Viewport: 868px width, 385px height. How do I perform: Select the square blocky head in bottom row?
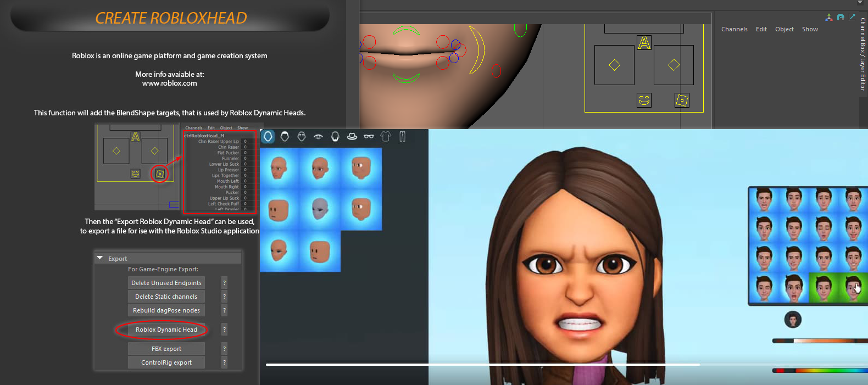pyautogui.click(x=320, y=252)
